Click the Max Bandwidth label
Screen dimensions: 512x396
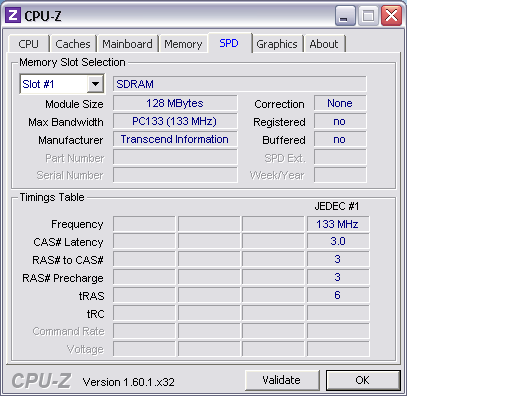click(66, 122)
